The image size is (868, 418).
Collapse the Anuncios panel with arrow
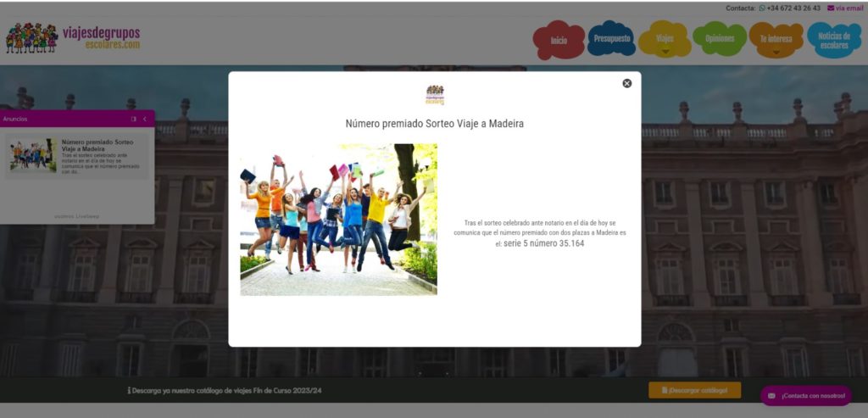(145, 119)
